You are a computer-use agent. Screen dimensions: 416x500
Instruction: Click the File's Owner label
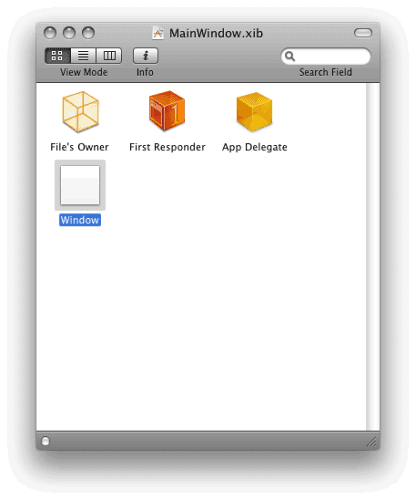point(79,147)
